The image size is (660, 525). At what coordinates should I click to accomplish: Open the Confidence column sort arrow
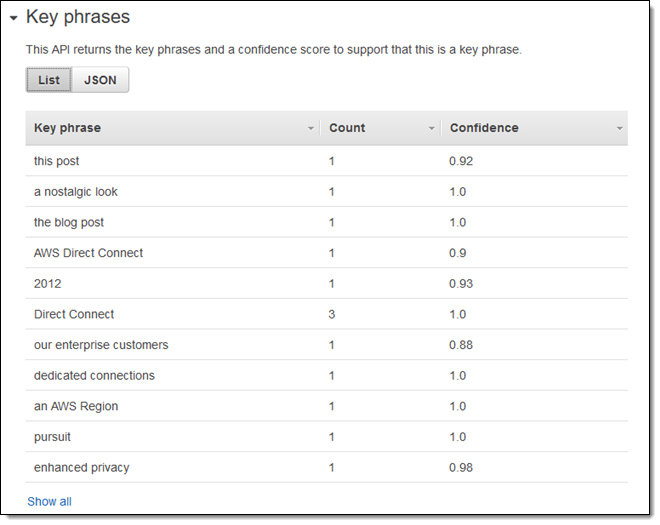[x=619, y=129]
